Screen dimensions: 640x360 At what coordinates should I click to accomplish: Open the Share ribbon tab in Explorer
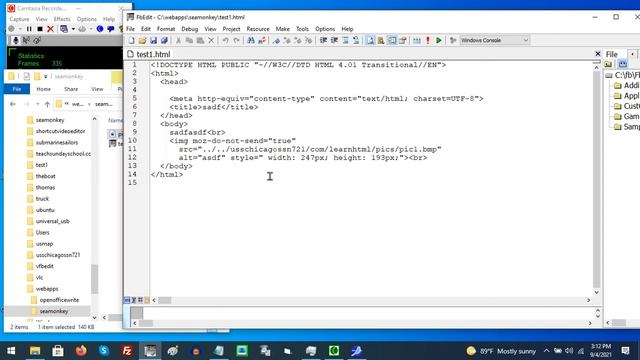coord(71,89)
